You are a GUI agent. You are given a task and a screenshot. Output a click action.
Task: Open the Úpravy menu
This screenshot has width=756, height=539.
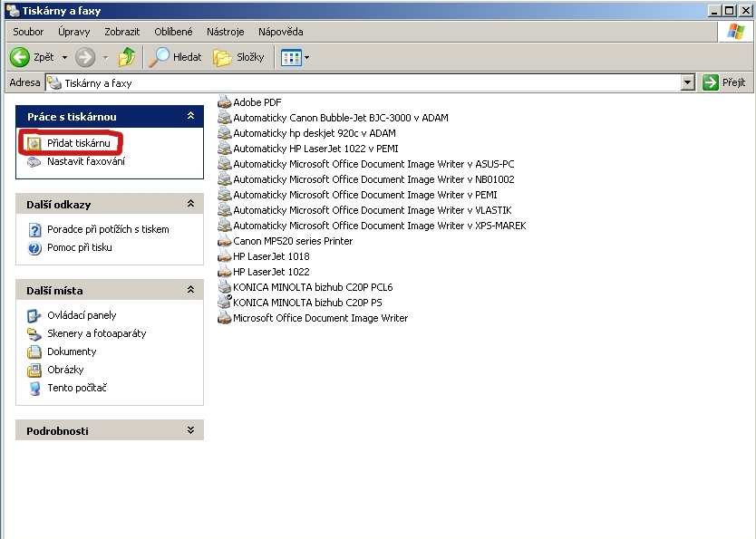73,32
